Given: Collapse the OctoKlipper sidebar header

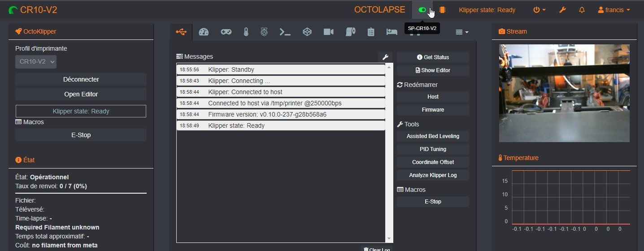Looking at the screenshot, I should pyautogui.click(x=36, y=31).
